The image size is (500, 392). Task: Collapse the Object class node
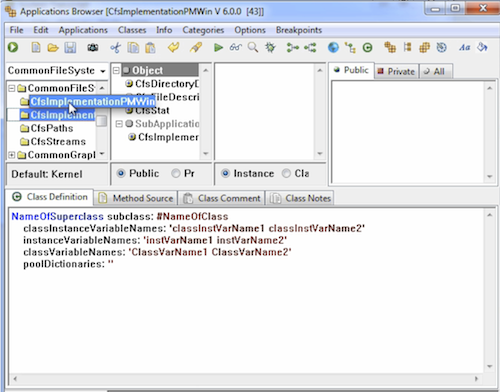116,70
